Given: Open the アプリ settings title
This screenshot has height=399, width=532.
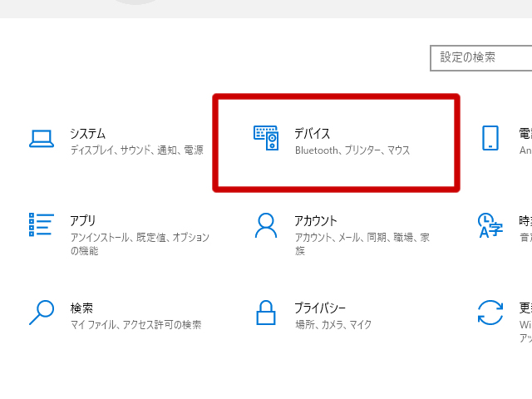Looking at the screenshot, I should point(83,221).
